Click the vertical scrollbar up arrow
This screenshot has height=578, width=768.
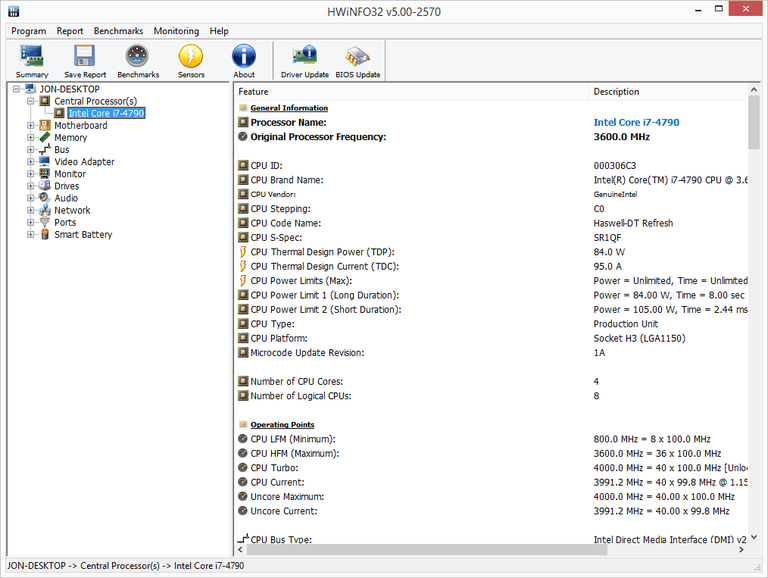(x=754, y=90)
